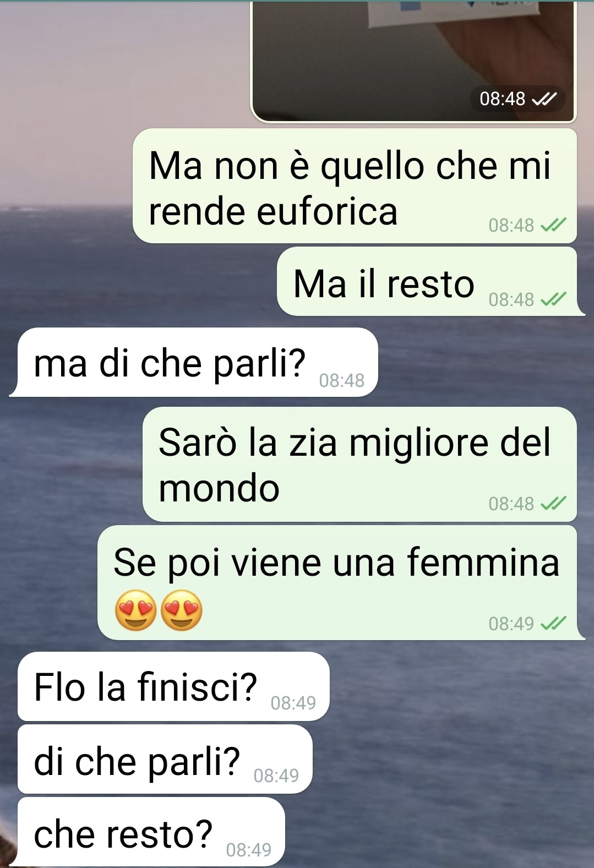The width and height of the screenshot is (594, 868).
Task: Tap read ticks on 'zia migliore del mondo' message
Action: coord(553,504)
